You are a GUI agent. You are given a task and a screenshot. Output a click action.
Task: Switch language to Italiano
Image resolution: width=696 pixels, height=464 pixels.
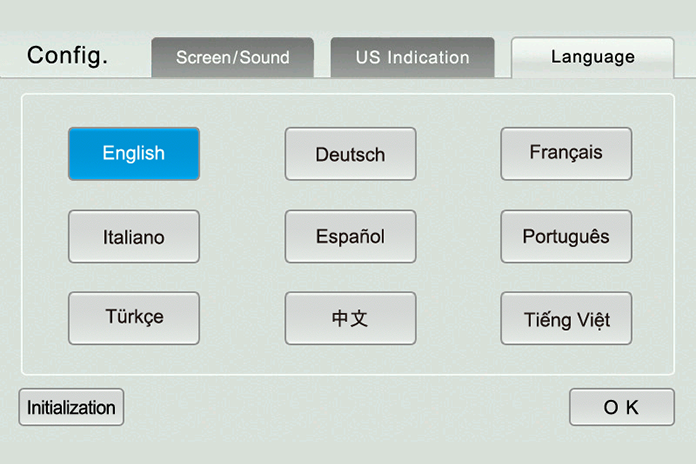pos(134,236)
